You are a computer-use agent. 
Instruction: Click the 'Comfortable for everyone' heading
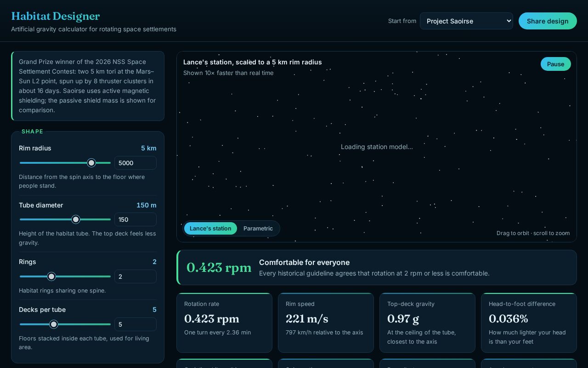coord(304,262)
